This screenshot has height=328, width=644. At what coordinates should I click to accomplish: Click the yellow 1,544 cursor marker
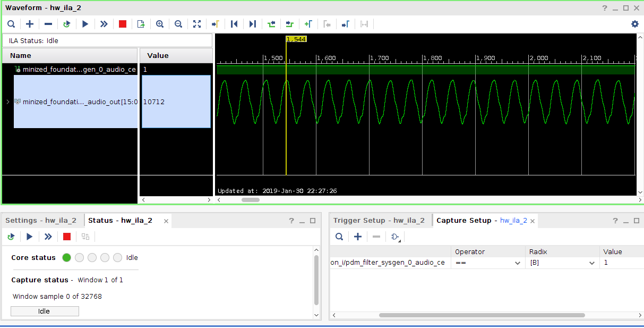(x=296, y=39)
